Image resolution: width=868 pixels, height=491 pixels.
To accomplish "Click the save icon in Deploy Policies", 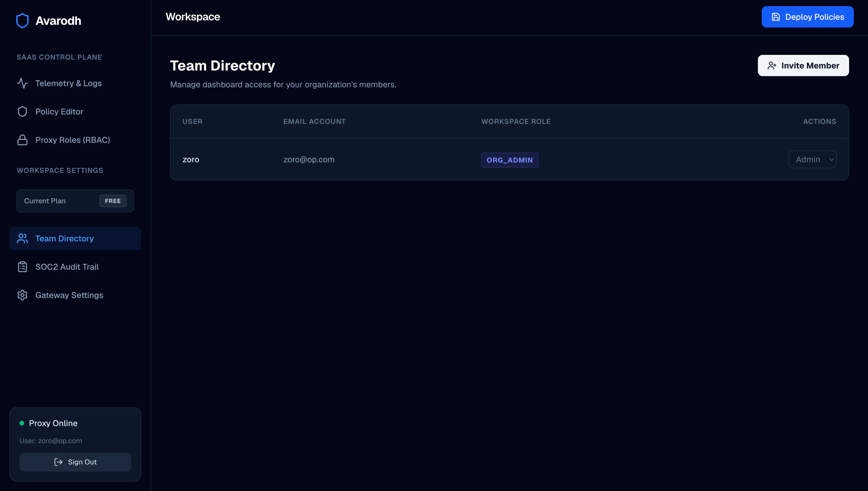I will pyautogui.click(x=776, y=17).
